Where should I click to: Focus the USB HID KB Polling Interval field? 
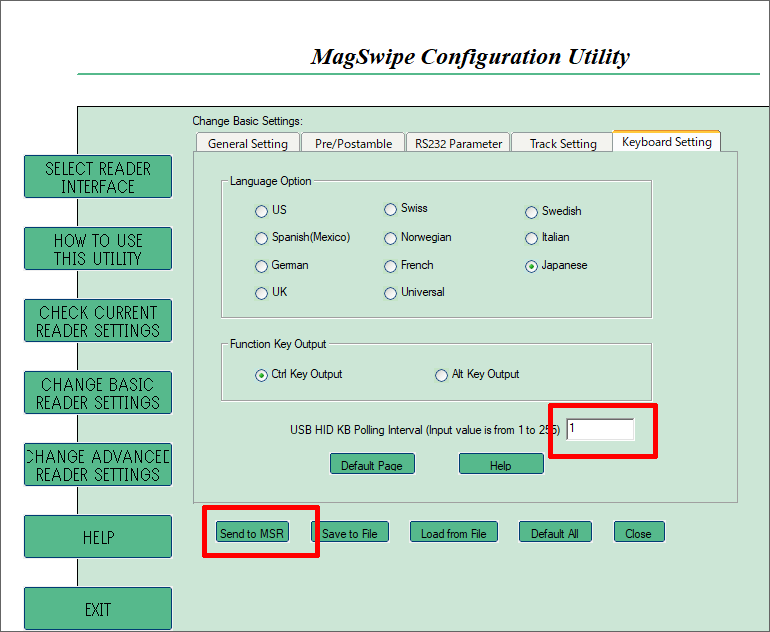tap(600, 430)
